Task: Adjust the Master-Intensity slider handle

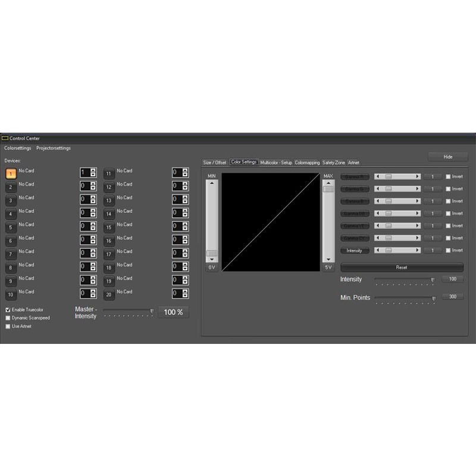Action: pos(152,311)
